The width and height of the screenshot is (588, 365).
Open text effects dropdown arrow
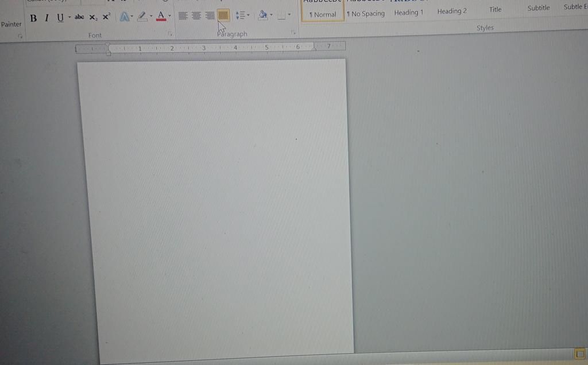132,16
